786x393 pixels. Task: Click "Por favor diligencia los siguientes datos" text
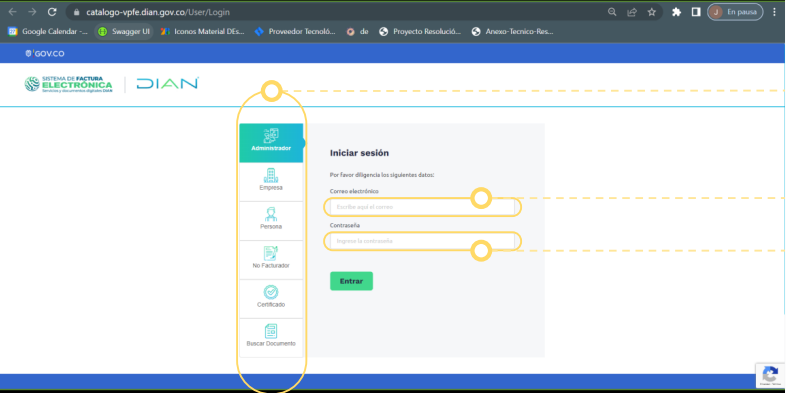tap(382, 175)
